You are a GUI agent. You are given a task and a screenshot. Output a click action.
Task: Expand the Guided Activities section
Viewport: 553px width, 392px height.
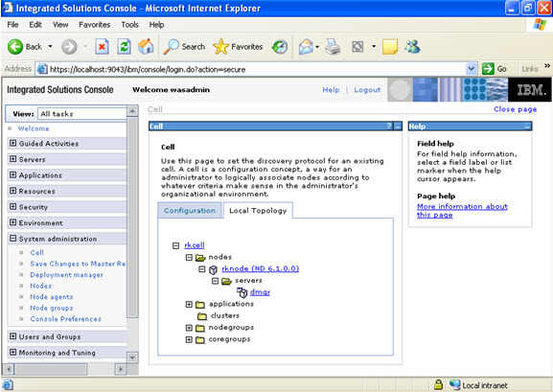[13, 143]
